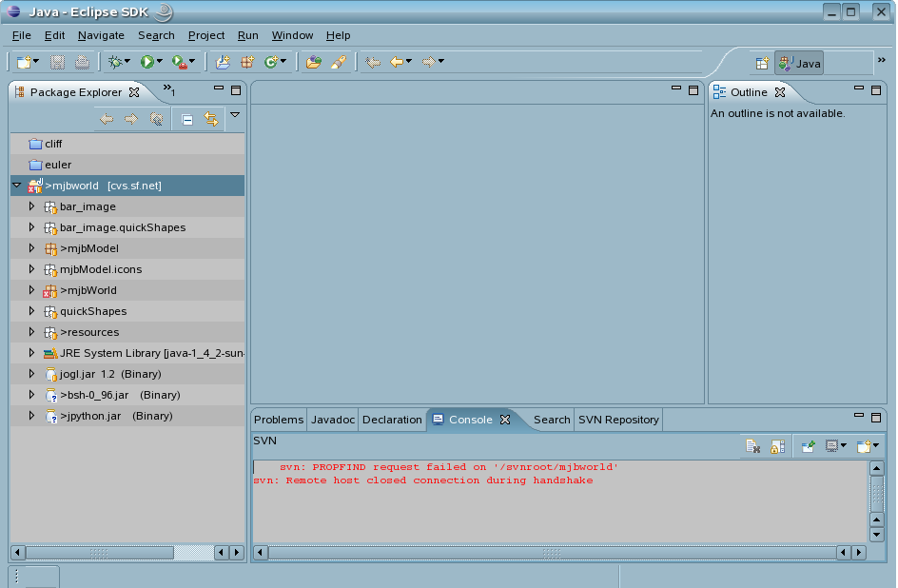Open the New wizard dropdown arrow

36,61
